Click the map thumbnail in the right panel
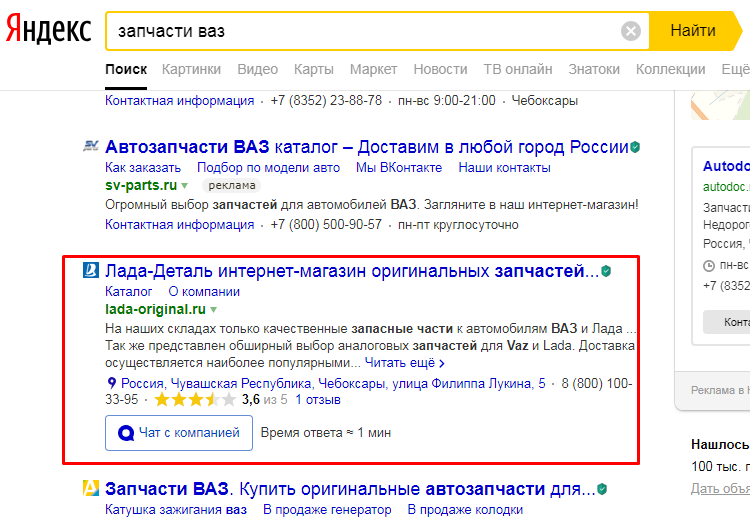This screenshot has height=522, width=750. 720,105
